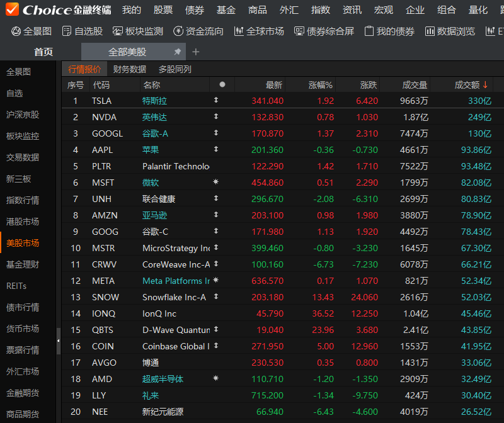
Task: Sort by 涨跌 column header
Action: pyautogui.click(x=369, y=85)
